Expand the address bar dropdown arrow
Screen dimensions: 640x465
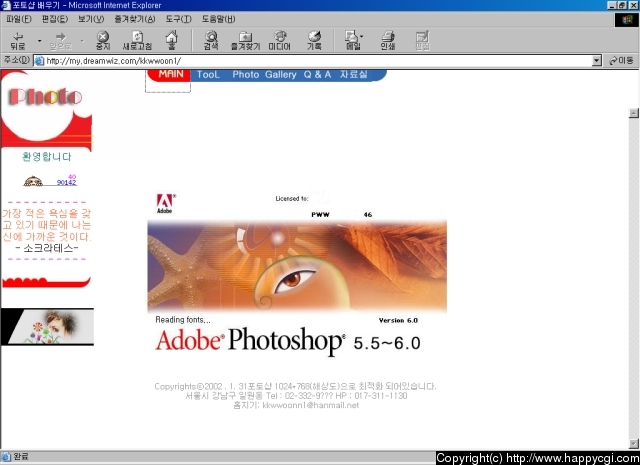(x=597, y=61)
